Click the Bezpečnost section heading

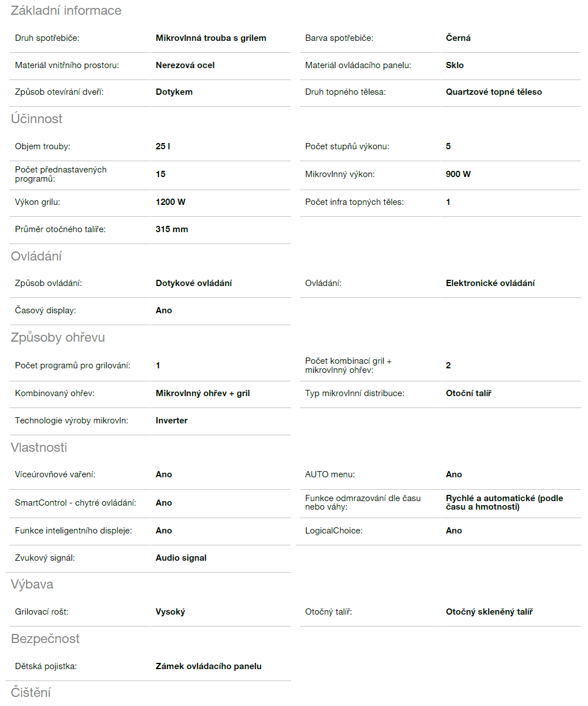click(45, 639)
